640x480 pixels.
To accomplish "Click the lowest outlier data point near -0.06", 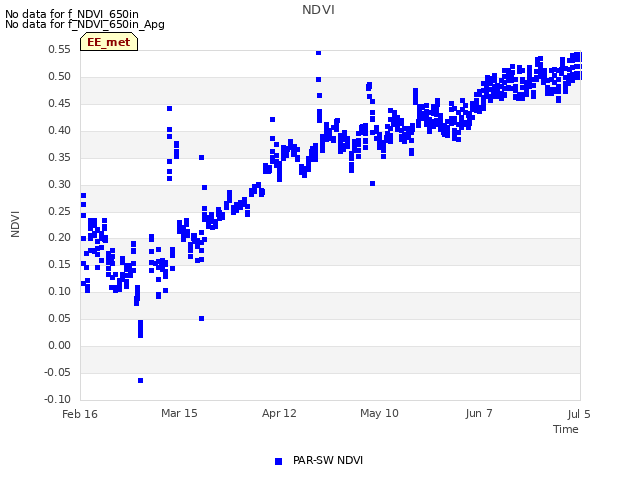I will pyautogui.click(x=140, y=380).
